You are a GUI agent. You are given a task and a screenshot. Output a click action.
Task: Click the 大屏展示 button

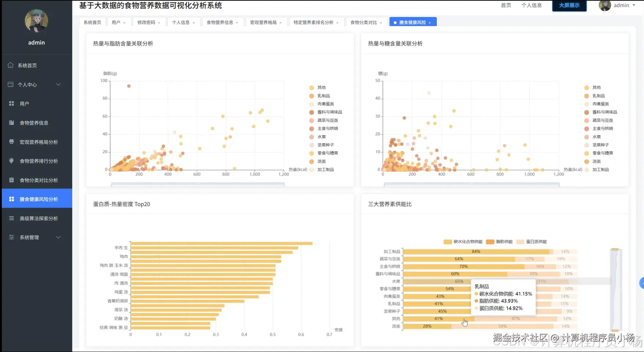[569, 6]
